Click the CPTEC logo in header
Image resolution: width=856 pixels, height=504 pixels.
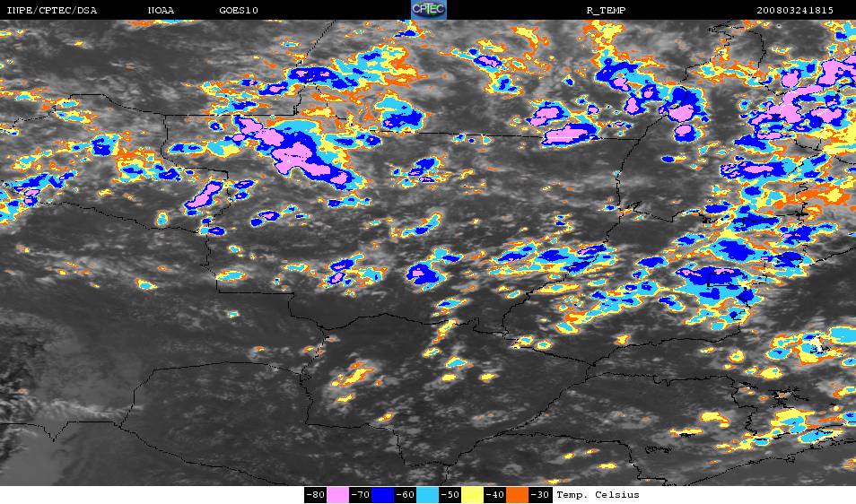429,10
